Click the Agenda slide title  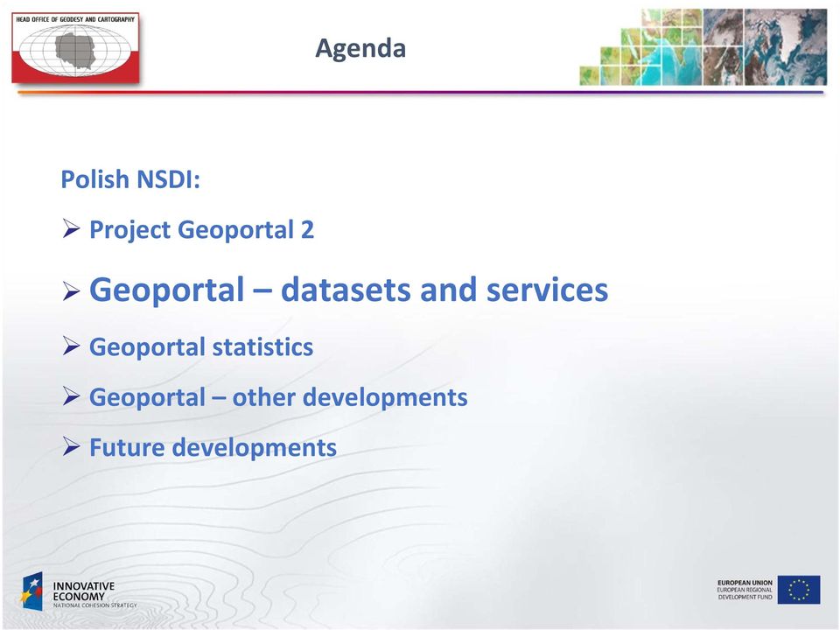[360, 48]
